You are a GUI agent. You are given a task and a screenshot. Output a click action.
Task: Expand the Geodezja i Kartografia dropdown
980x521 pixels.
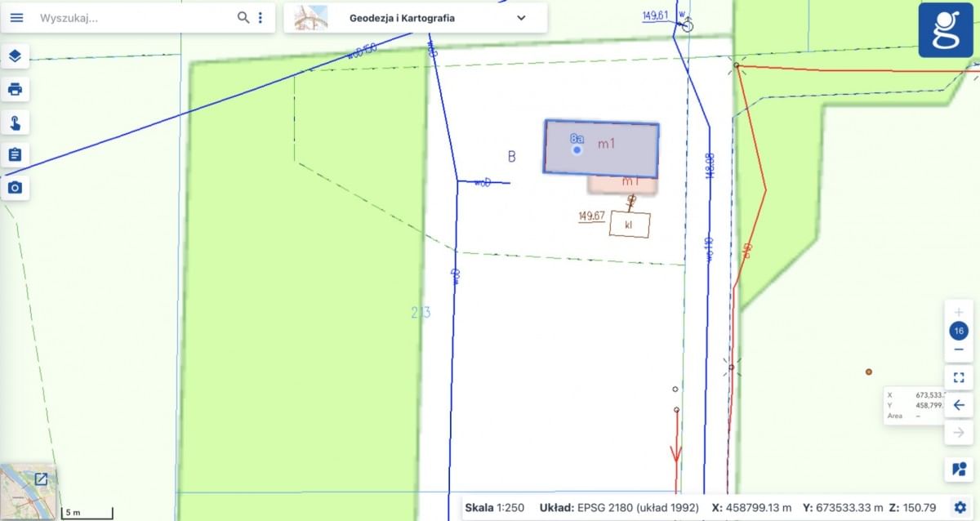coord(521,18)
